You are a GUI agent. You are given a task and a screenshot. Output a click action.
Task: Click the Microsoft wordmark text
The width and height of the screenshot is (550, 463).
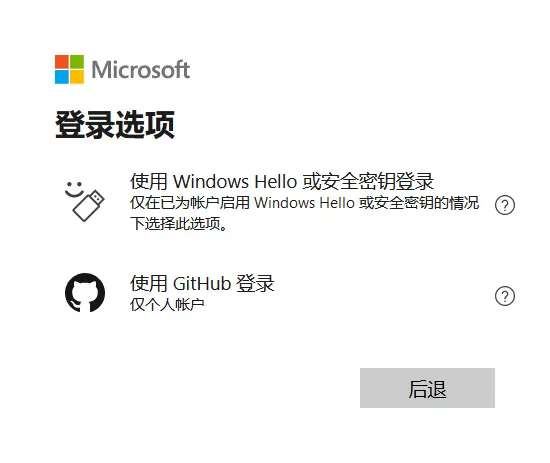pos(141,69)
